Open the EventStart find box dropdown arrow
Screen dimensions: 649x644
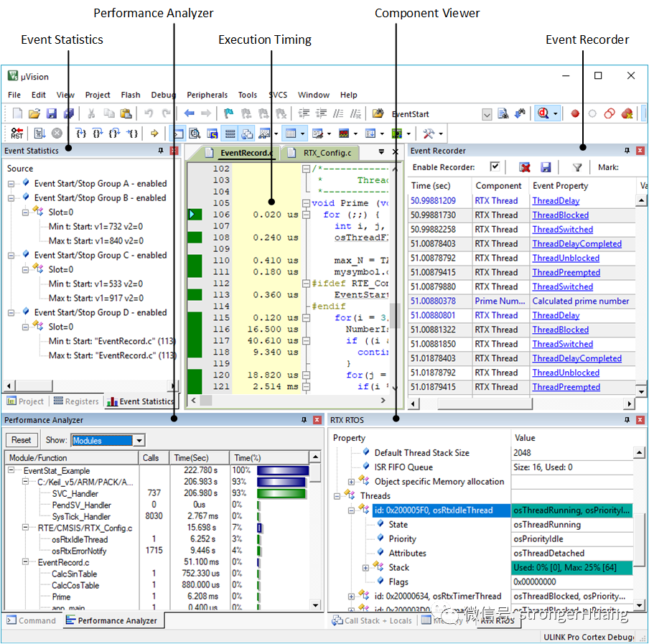[487, 114]
